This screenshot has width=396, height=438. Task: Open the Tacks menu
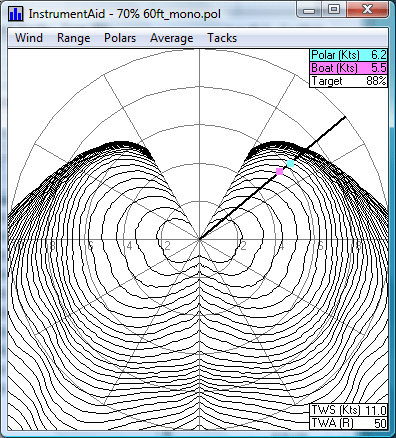point(222,38)
